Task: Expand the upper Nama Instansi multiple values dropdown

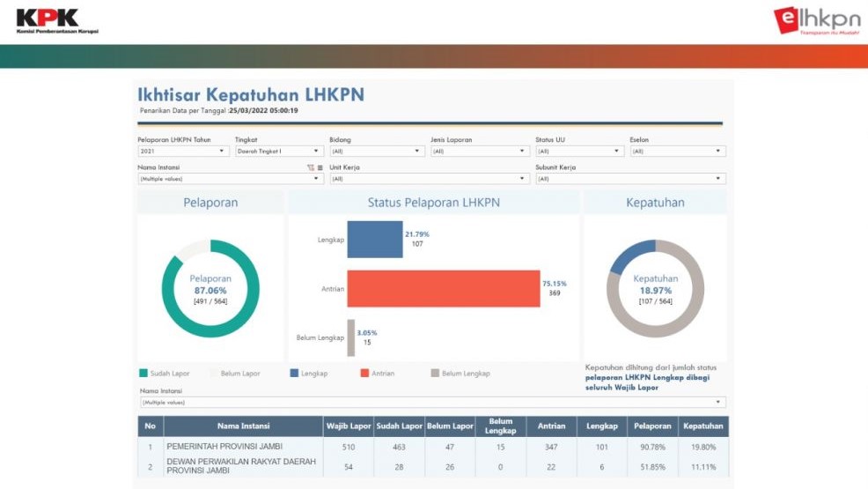Action: coord(231,179)
